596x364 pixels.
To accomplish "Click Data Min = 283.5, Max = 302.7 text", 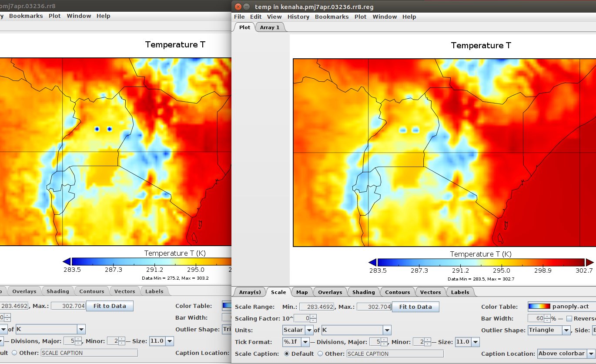I will pos(481,279).
